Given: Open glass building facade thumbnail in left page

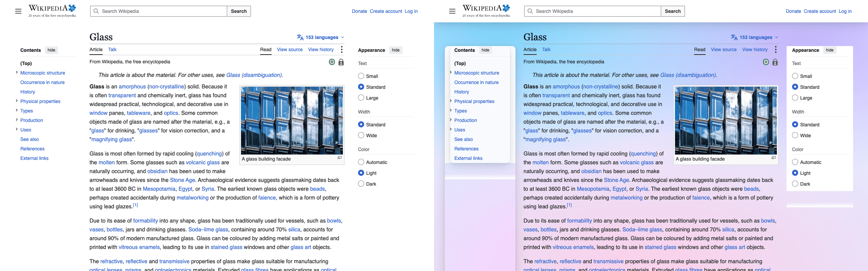Looking at the screenshot, I should (x=292, y=121).
